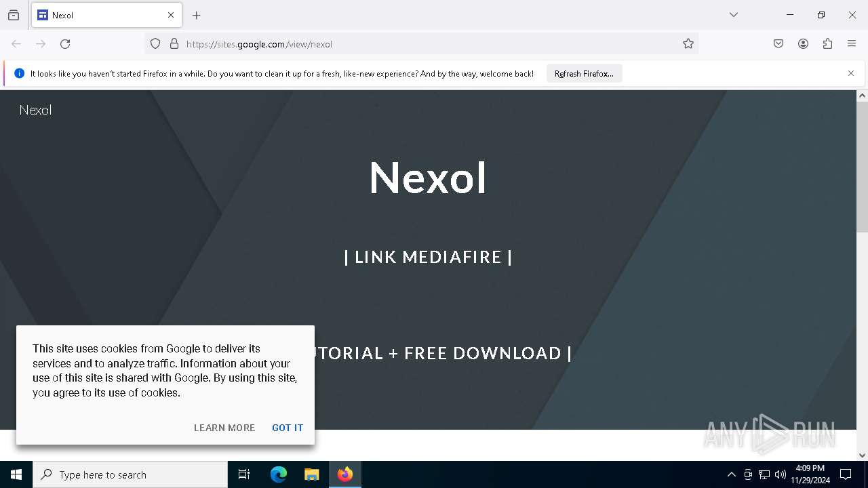
Task: Click the Meet Now tray icon
Action: pyautogui.click(x=748, y=474)
